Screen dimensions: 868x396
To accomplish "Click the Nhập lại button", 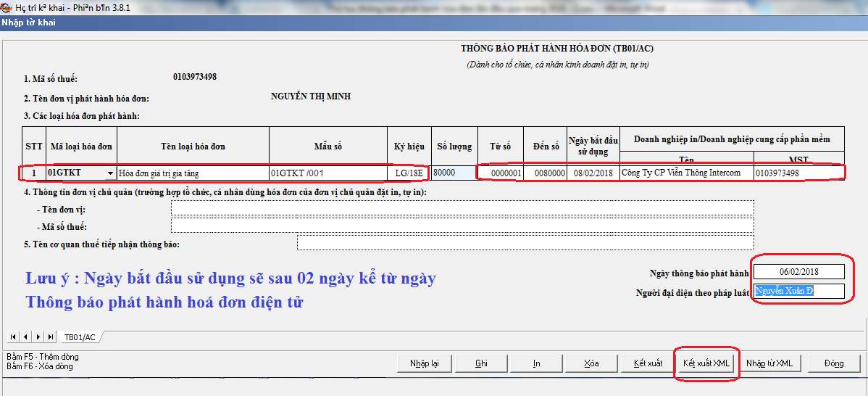I will [424, 363].
